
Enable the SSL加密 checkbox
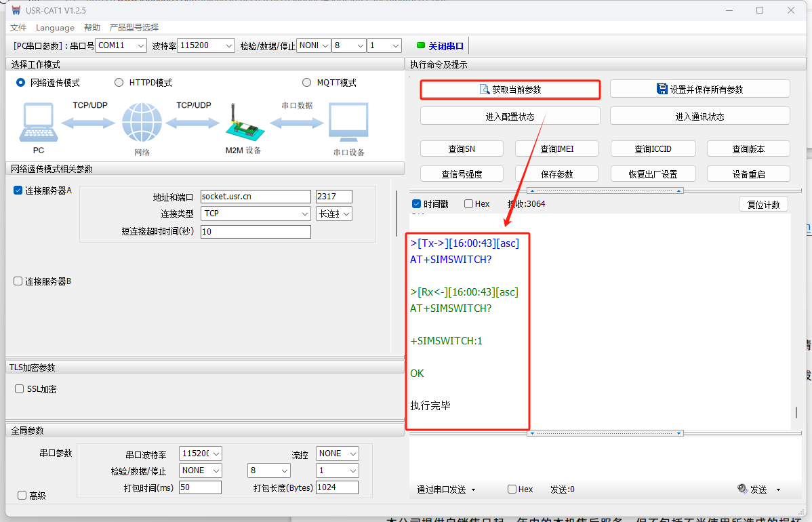click(x=20, y=389)
